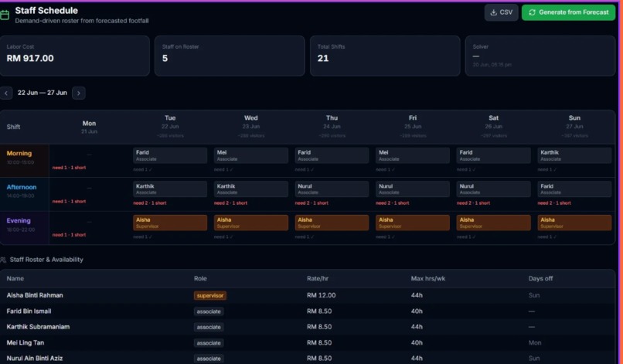Click the Generate from Forecast button
Screen dimensions: 623x364
(x=568, y=12)
